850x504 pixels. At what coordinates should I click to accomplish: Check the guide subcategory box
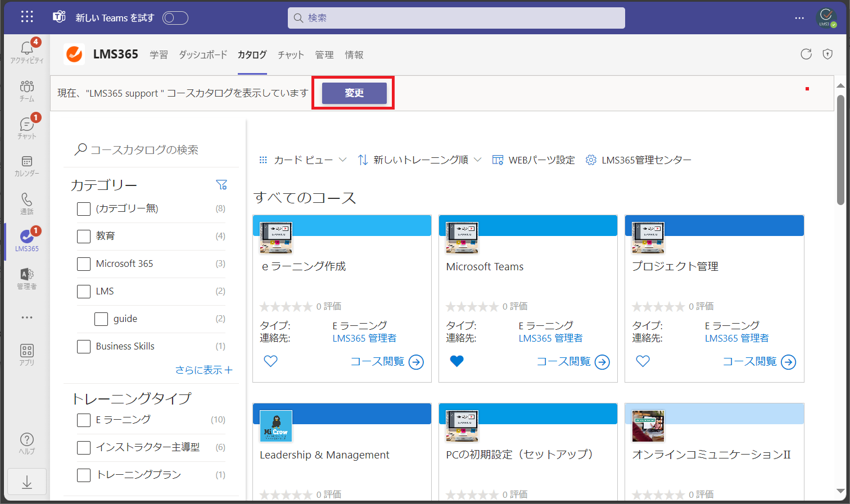101,319
